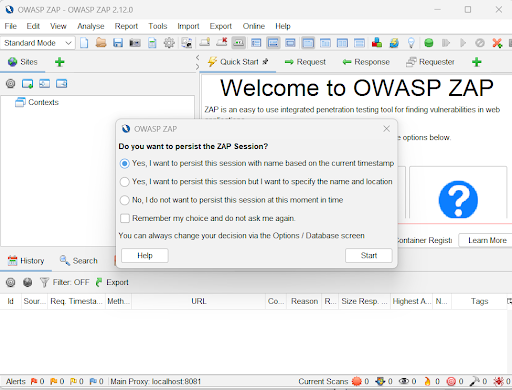Click the New Session toolbar icon

coord(84,43)
